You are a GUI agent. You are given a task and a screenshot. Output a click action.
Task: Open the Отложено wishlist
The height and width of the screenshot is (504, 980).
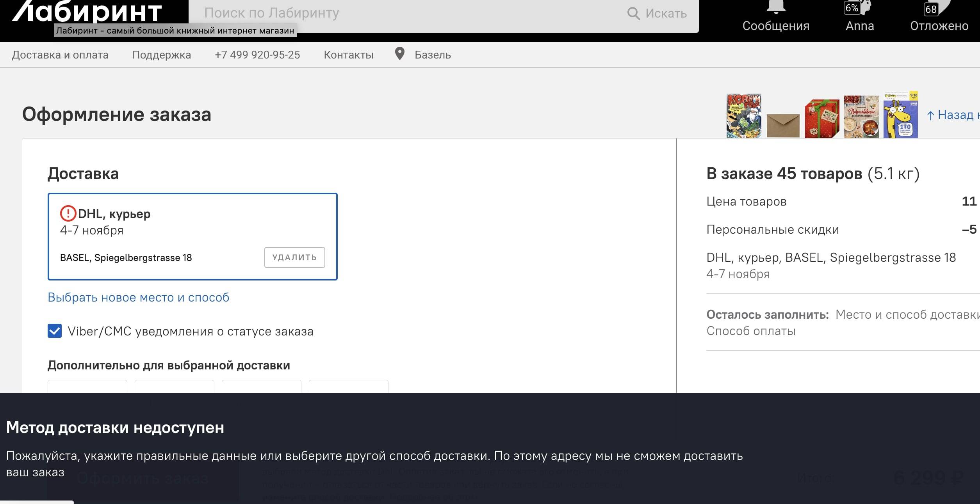pos(939,16)
